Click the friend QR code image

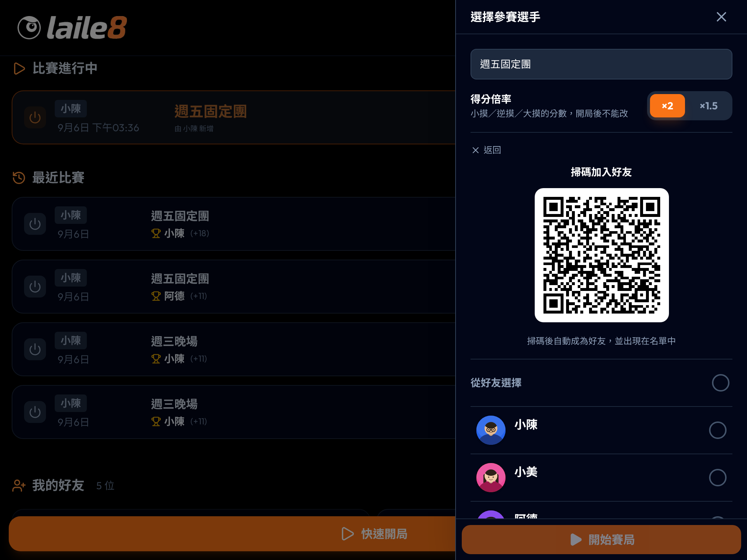click(601, 255)
